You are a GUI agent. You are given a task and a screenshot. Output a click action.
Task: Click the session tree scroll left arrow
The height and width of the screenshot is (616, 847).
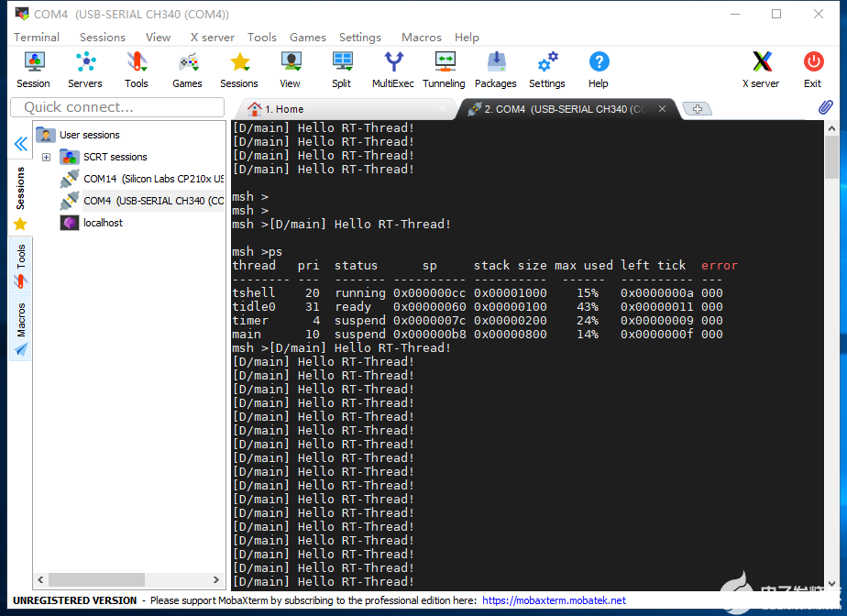[x=40, y=580]
